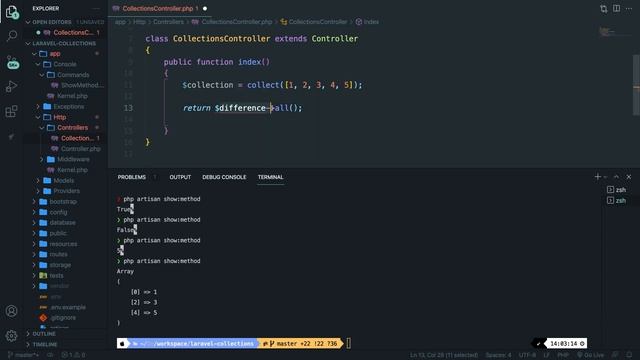The image size is (640, 360).
Task: Expand the Providers folder
Action: pos(38,191)
